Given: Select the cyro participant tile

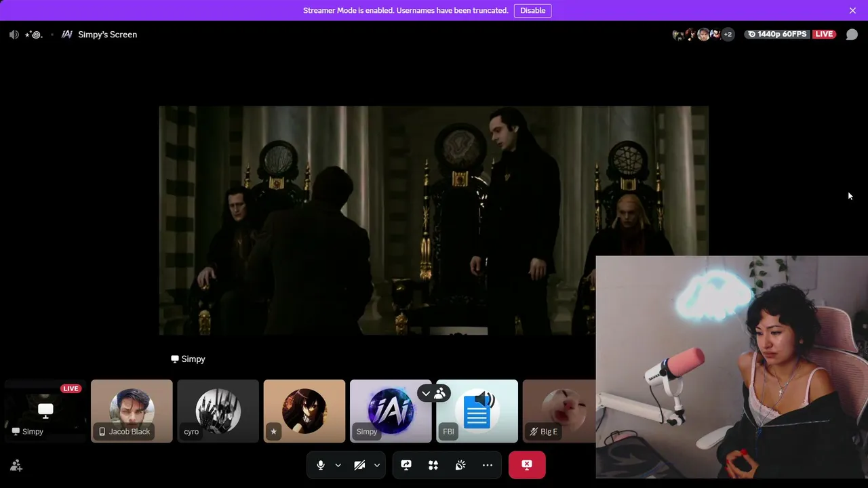Looking at the screenshot, I should tap(218, 411).
